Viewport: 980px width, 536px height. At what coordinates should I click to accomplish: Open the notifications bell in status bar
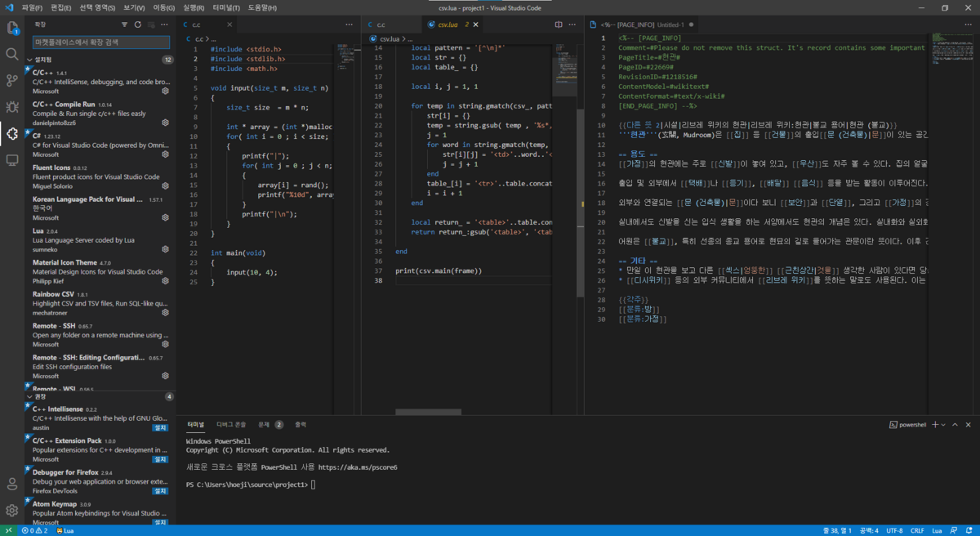coord(970,530)
